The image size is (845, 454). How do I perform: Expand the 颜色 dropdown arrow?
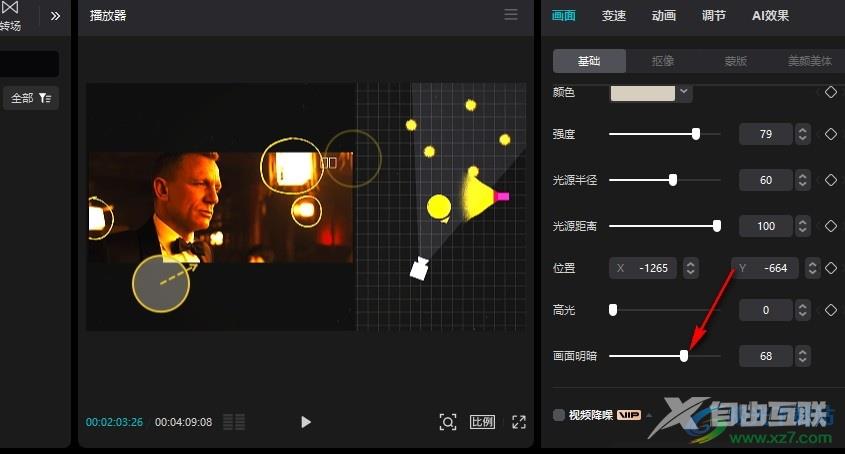click(x=684, y=92)
